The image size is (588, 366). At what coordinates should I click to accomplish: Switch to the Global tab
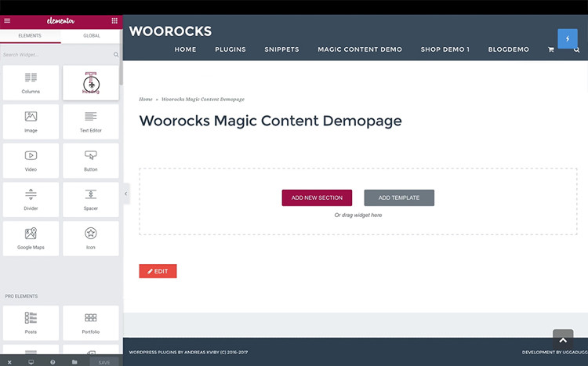coord(92,35)
